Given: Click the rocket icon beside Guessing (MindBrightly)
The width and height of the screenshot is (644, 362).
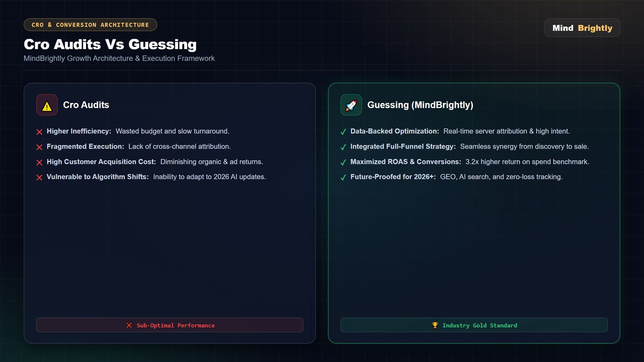Looking at the screenshot, I should (351, 105).
